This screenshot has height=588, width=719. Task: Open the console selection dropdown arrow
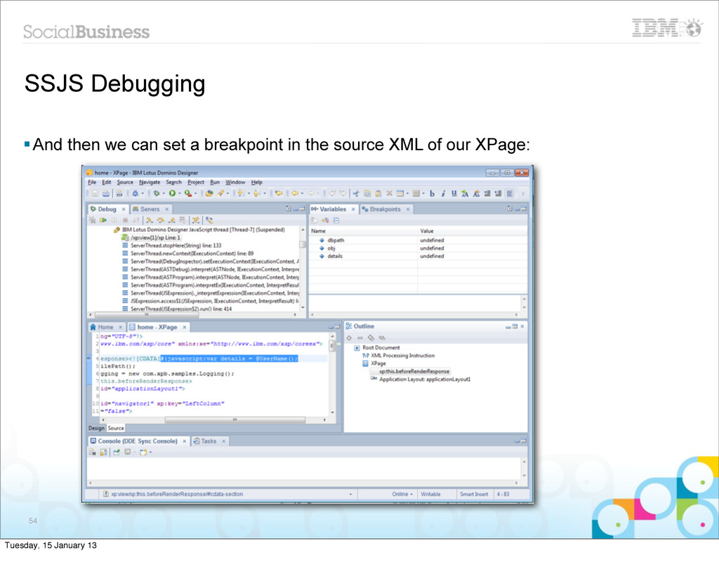[x=135, y=453]
